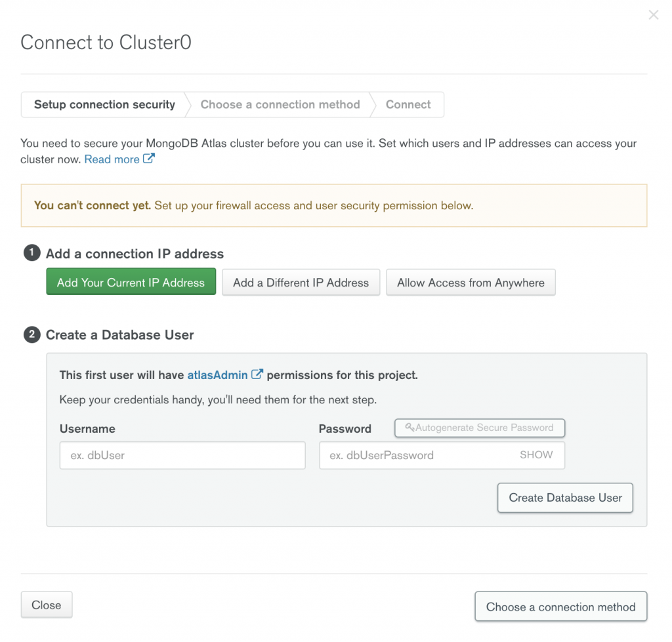Select the Setup connection security step tab
Image resolution: width=672 pixels, height=642 pixels.
pyautogui.click(x=104, y=104)
